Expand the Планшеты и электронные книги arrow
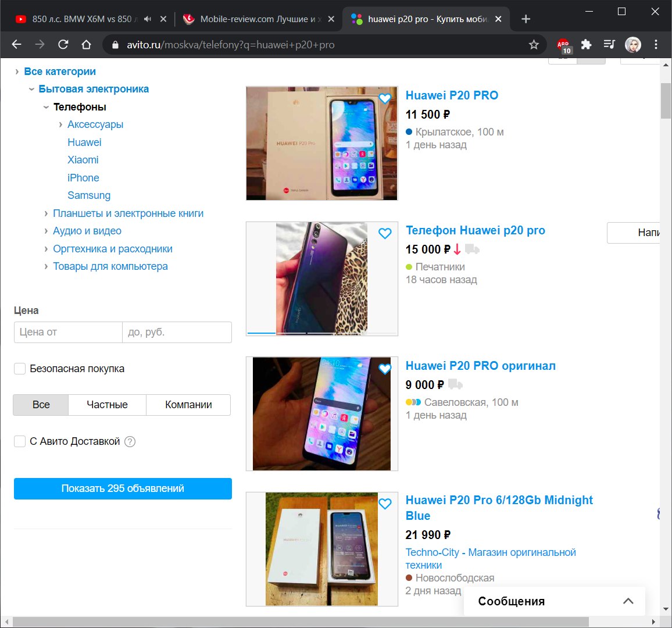The height and width of the screenshot is (628, 672). pyautogui.click(x=46, y=213)
